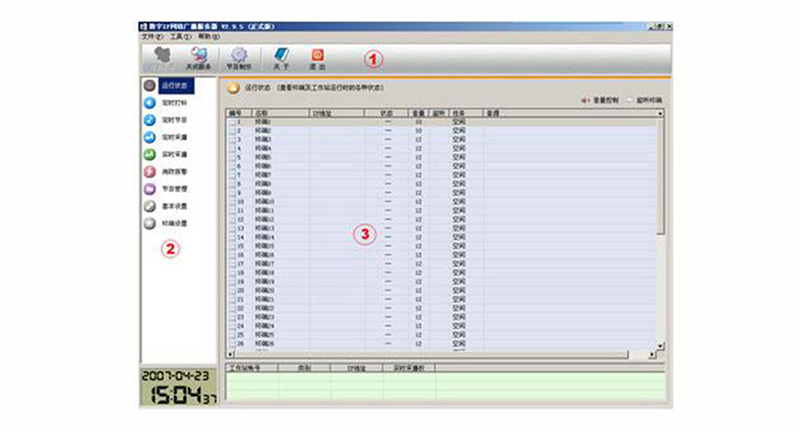
Task: Tick the checkbox for terminal row 1
Action: pyautogui.click(x=232, y=122)
